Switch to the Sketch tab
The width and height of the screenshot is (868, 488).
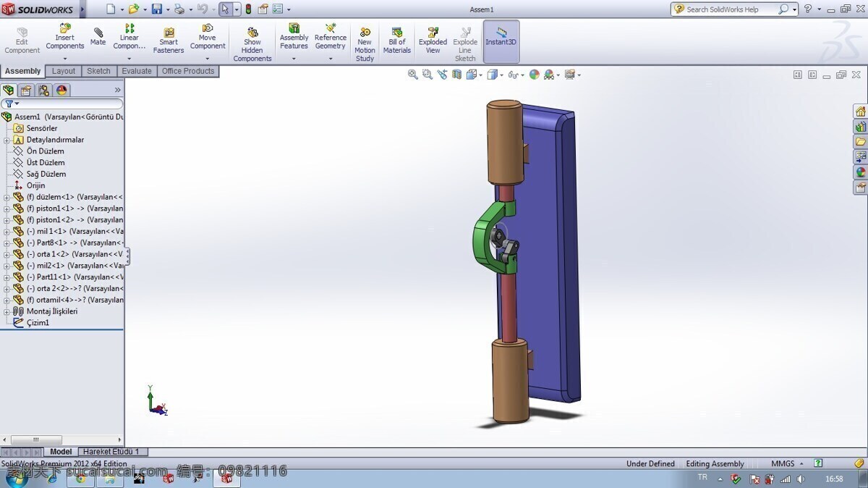point(99,71)
